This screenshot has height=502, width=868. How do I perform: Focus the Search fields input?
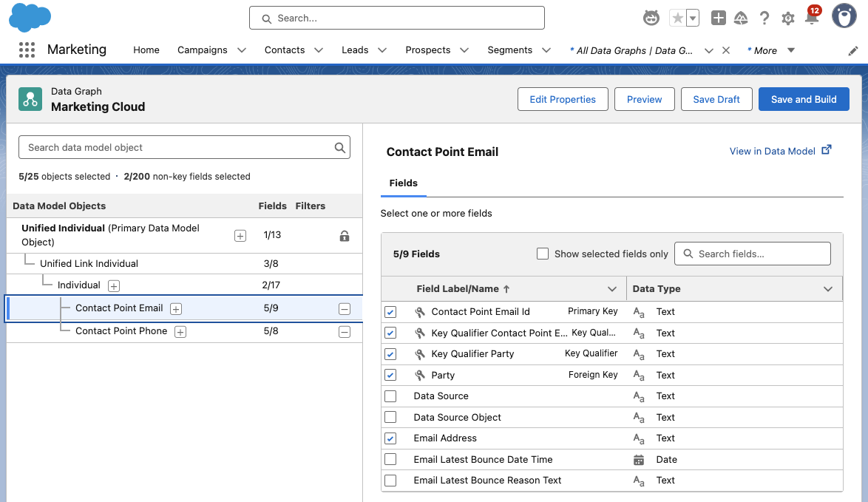tap(753, 254)
